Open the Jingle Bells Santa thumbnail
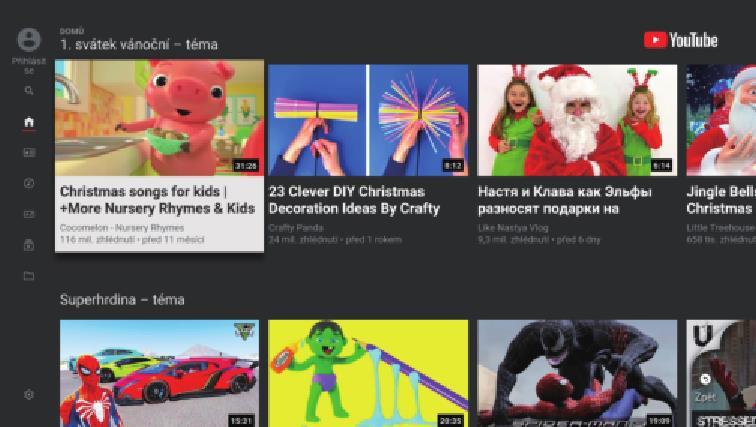Viewport: 756px width, 427px height. coord(721,120)
